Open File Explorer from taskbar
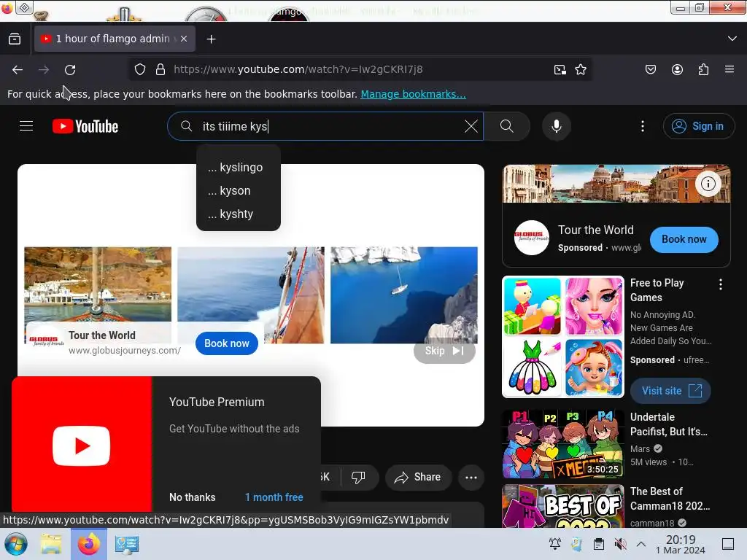747x560 pixels. click(51, 544)
